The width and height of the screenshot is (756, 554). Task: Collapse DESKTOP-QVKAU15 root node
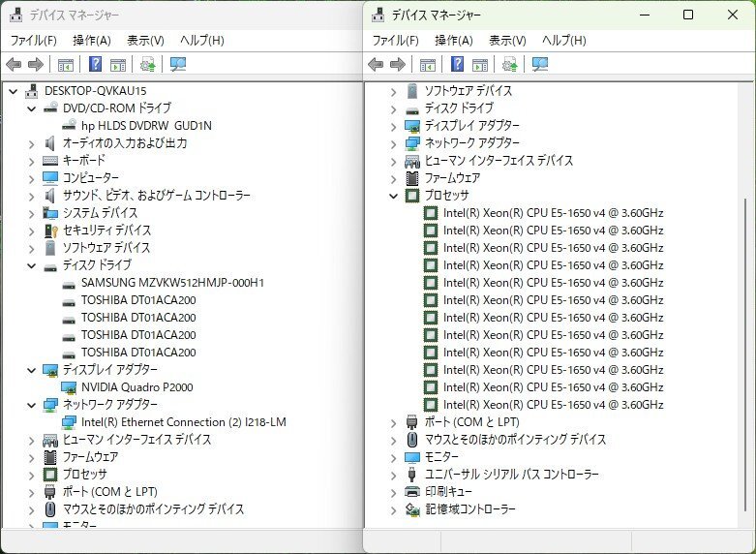[x=14, y=91]
